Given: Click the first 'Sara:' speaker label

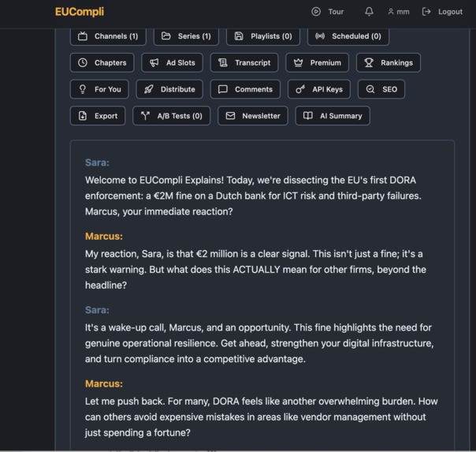Looking at the screenshot, I should click(x=97, y=162).
